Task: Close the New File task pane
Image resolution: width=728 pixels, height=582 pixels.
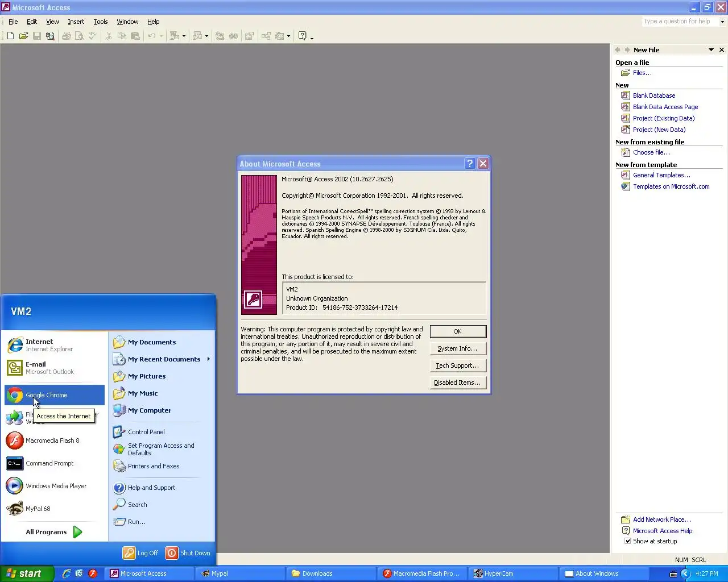Action: [x=722, y=50]
